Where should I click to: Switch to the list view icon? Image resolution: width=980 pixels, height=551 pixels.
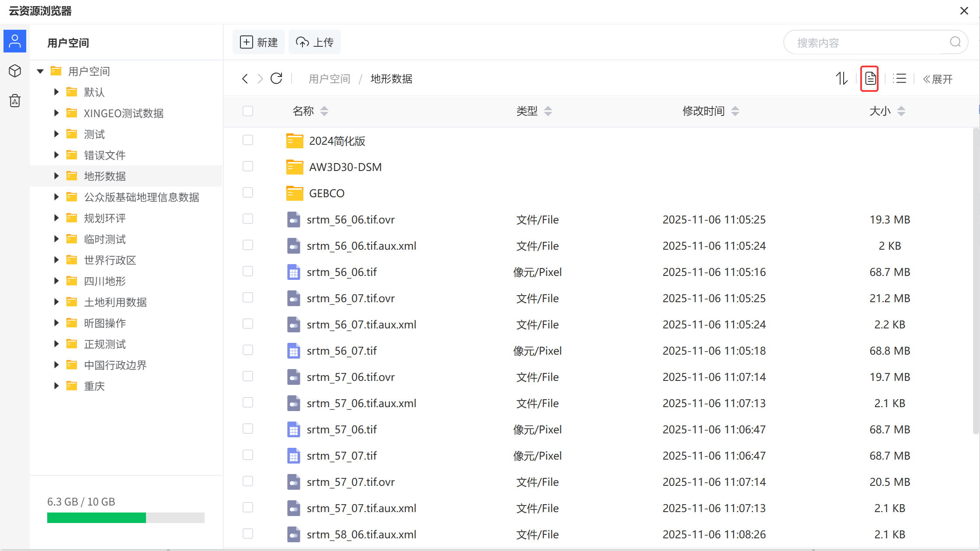(900, 79)
